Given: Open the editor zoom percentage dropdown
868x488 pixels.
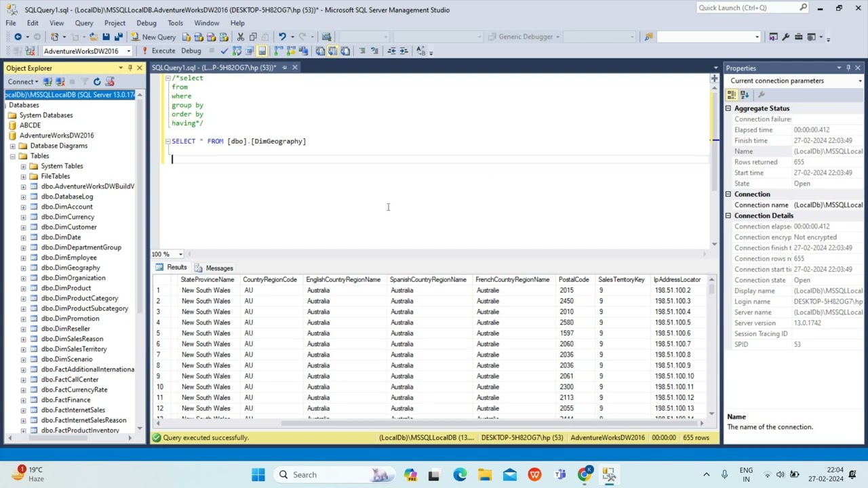Looking at the screenshot, I should (180, 254).
